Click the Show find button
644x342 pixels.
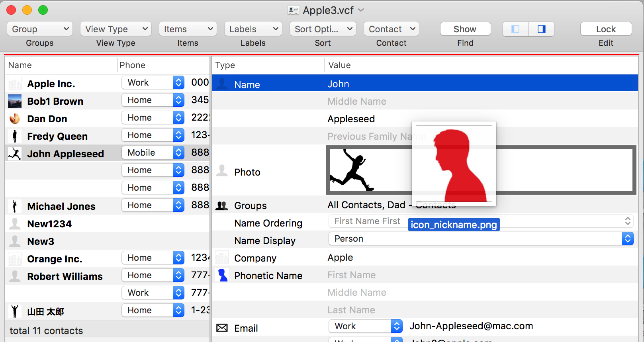coord(465,29)
